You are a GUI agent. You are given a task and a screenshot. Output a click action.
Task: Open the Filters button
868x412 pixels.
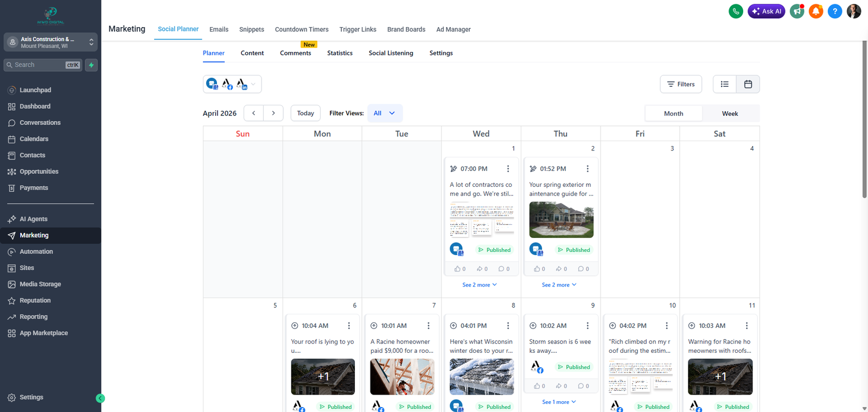681,84
